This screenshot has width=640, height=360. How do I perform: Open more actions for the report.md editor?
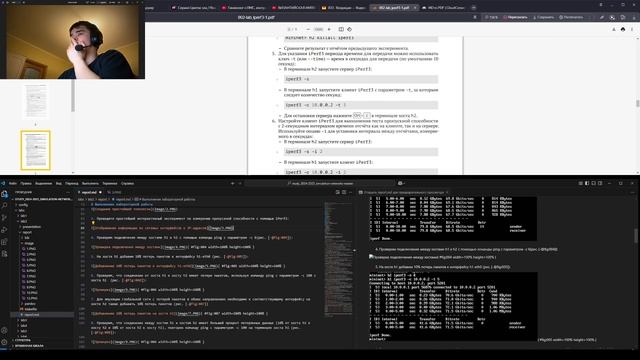point(351,192)
